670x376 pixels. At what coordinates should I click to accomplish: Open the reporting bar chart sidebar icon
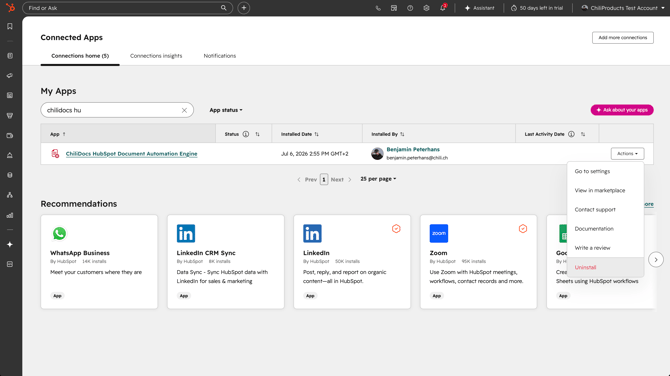click(x=10, y=215)
